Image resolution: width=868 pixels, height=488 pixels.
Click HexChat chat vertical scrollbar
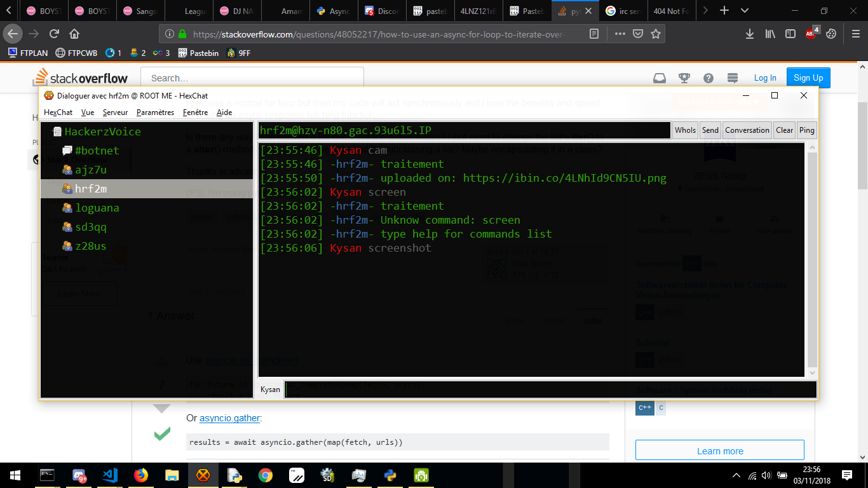[x=812, y=259]
